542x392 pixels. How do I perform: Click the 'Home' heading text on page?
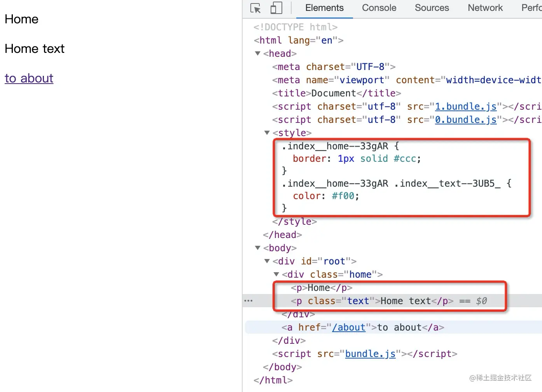[21, 19]
